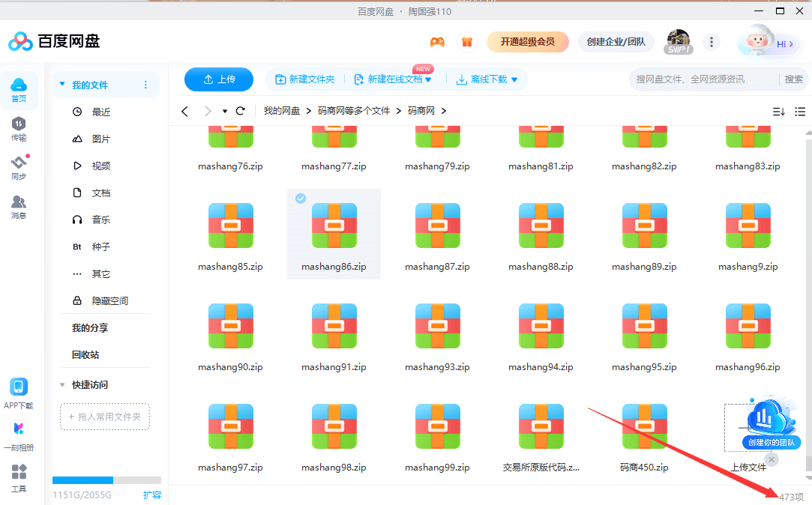Select 视频 in the file categories

pos(100,166)
